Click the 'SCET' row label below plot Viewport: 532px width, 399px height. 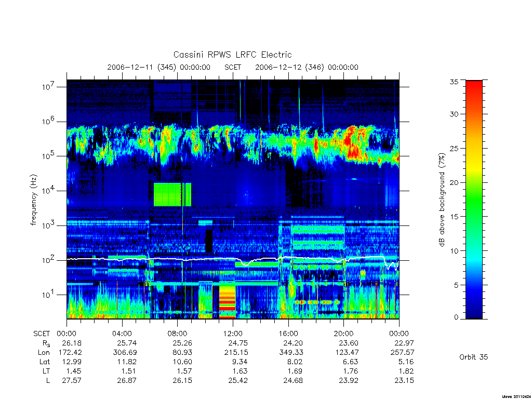point(42,334)
